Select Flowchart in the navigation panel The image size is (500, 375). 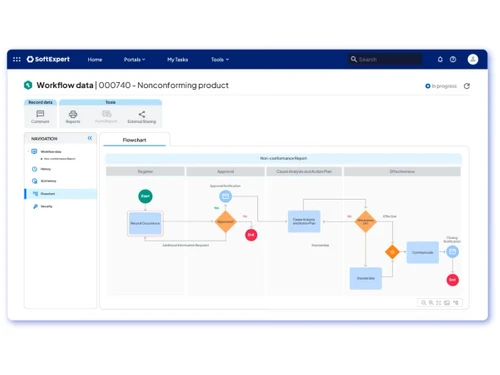pyautogui.click(x=61, y=194)
